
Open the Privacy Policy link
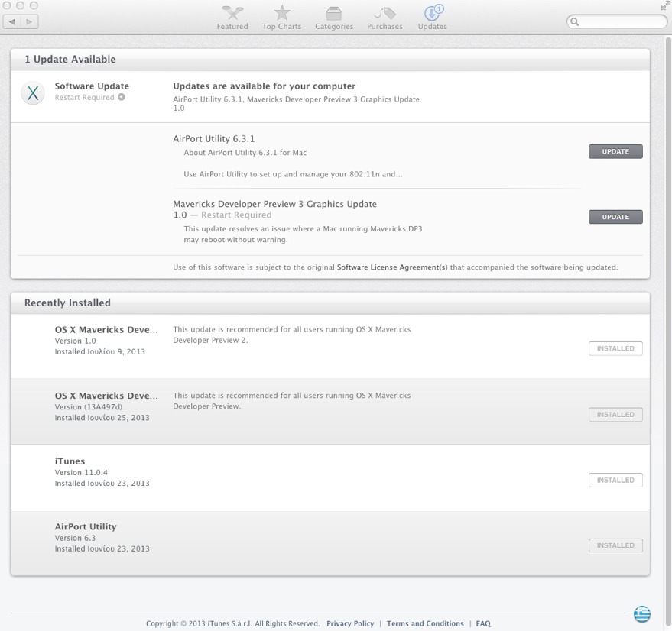[x=350, y=623]
